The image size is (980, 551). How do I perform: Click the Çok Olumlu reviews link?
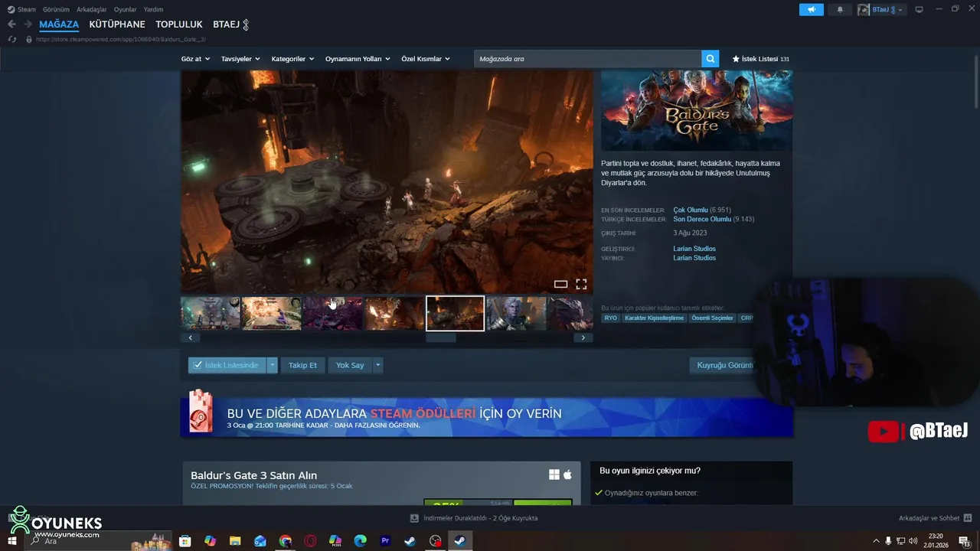(691, 210)
